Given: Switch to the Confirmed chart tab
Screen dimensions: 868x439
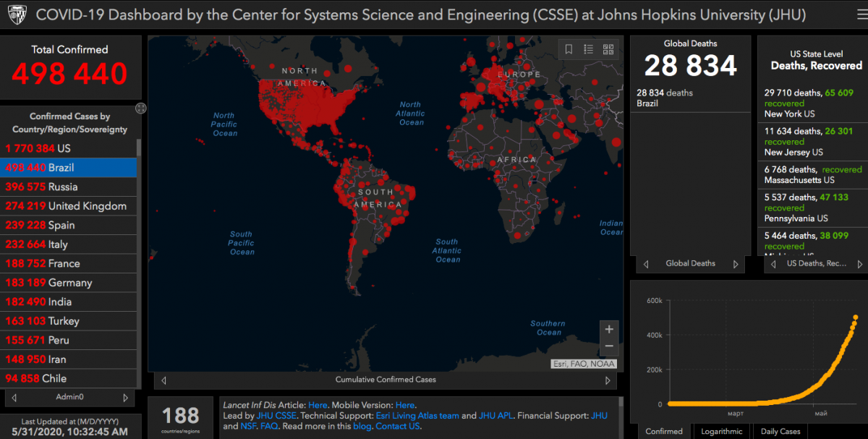Looking at the screenshot, I should 664,431.
